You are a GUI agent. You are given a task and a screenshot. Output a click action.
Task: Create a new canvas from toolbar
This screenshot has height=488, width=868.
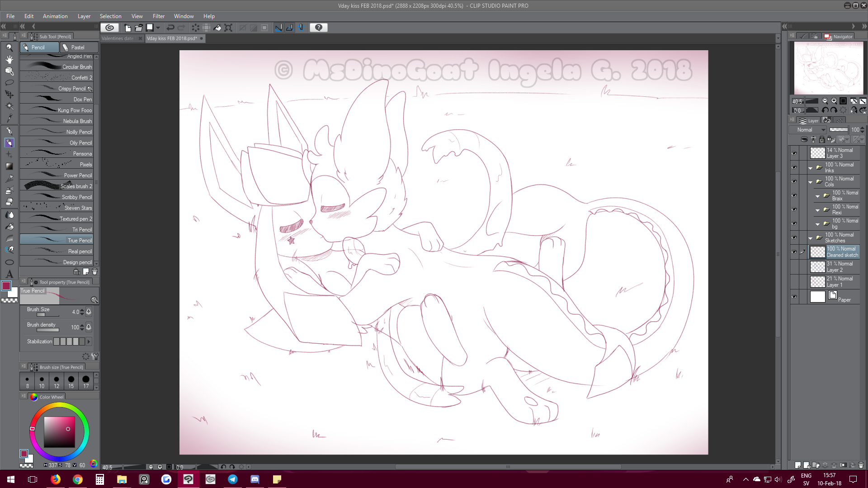click(127, 28)
